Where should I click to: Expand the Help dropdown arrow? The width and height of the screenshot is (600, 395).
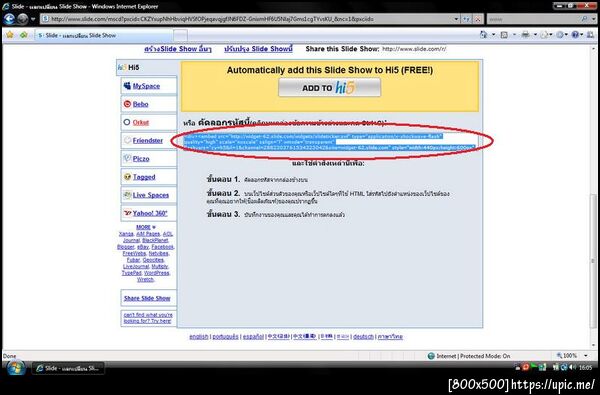point(582,35)
